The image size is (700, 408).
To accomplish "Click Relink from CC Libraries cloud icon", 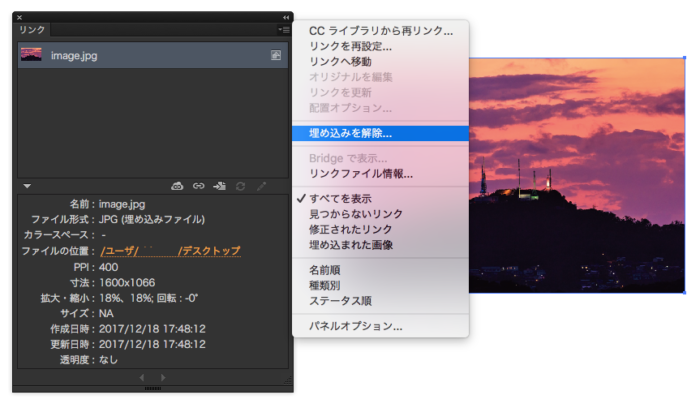I will pyautogui.click(x=177, y=186).
